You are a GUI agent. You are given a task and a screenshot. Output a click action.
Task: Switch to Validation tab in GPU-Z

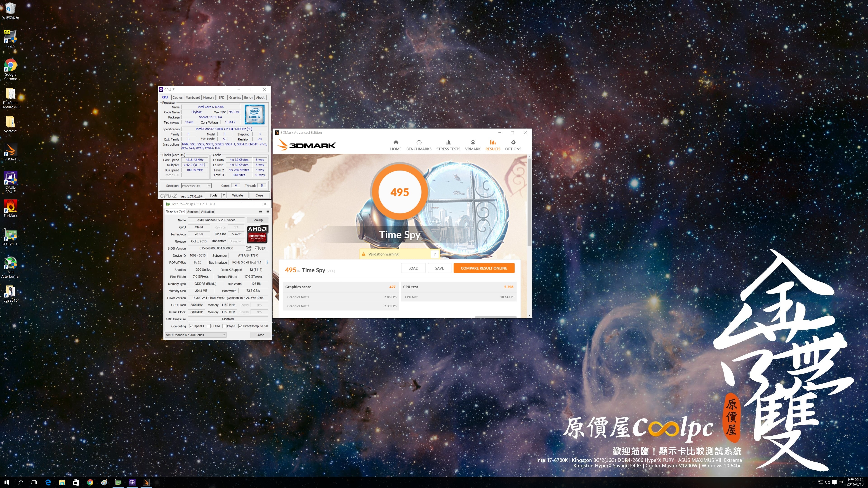click(x=207, y=211)
